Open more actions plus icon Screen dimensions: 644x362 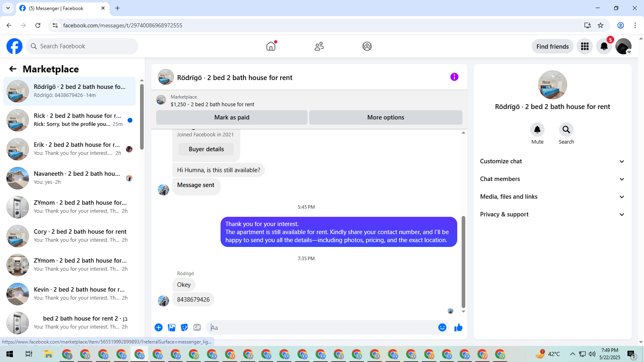(x=159, y=327)
